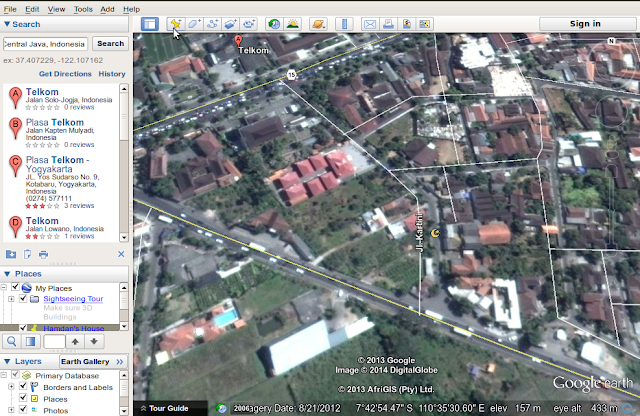Toggle the sidebar visibility button

(150, 24)
